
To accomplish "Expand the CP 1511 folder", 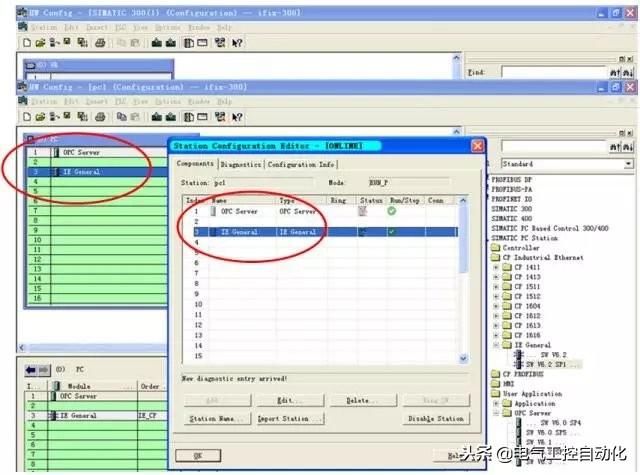I will (x=496, y=287).
